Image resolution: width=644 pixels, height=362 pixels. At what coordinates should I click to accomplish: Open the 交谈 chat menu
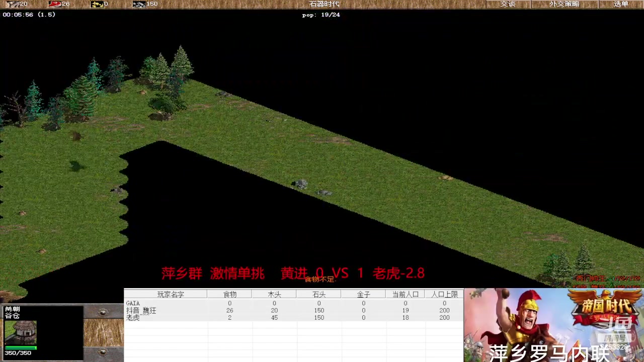tap(508, 4)
